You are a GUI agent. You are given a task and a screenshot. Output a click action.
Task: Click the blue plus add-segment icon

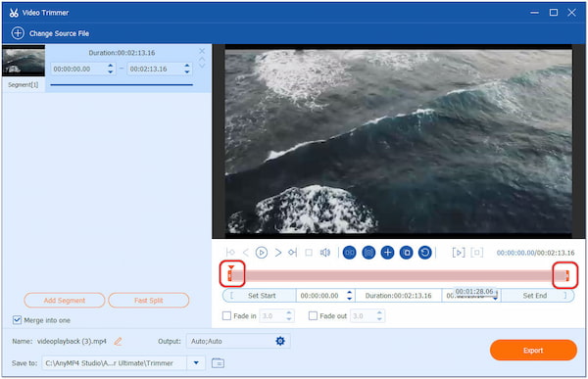pos(387,253)
